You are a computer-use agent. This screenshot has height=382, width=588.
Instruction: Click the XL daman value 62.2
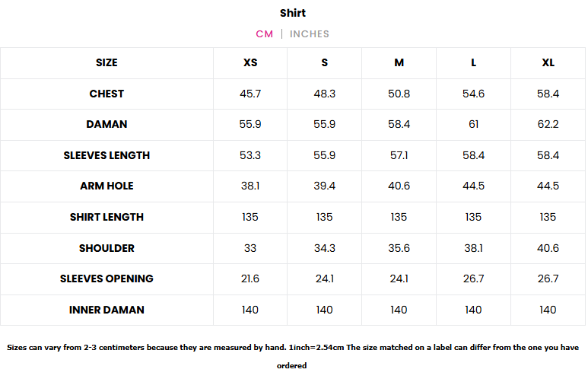click(548, 124)
